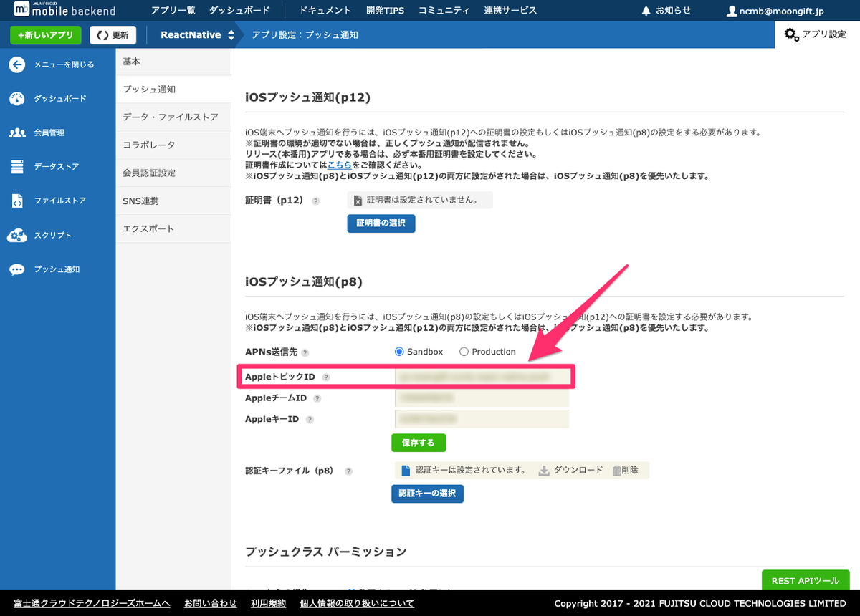Image resolution: width=860 pixels, height=616 pixels.
Task: Focus the AppleチームID input field
Action: point(482,398)
